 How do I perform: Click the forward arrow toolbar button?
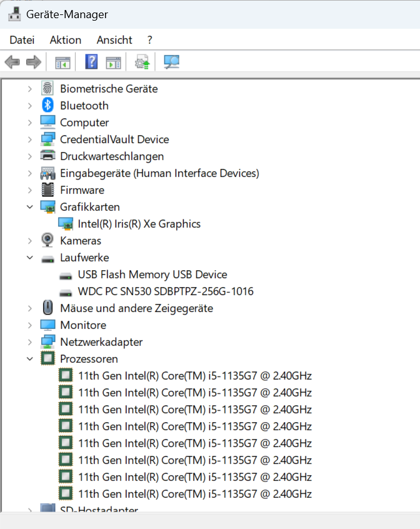click(x=33, y=62)
